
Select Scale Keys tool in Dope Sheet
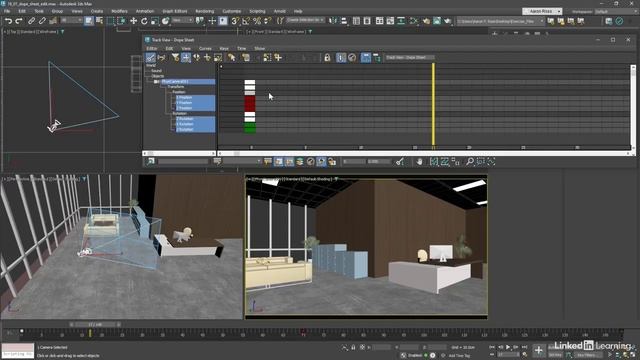pyautogui.click(x=218, y=58)
